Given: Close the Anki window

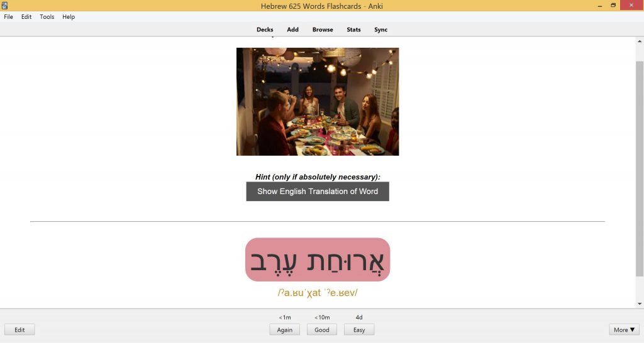Looking at the screenshot, I should pos(631,5).
